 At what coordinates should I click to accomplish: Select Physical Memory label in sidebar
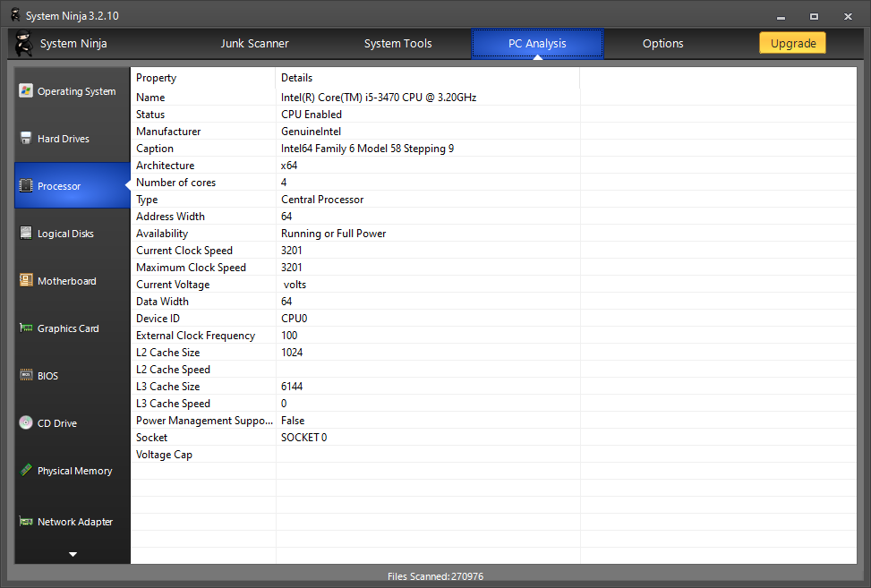coord(75,471)
